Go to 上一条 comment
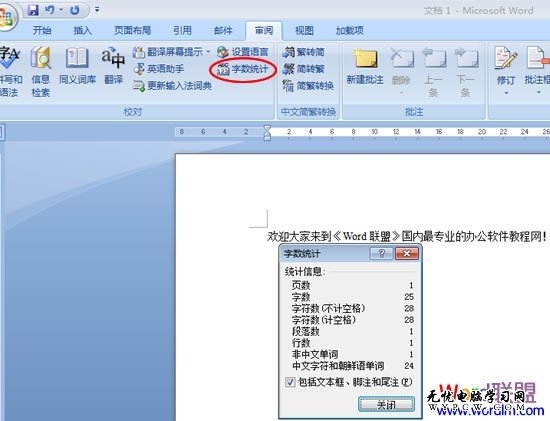550x421 pixels. tap(434, 72)
